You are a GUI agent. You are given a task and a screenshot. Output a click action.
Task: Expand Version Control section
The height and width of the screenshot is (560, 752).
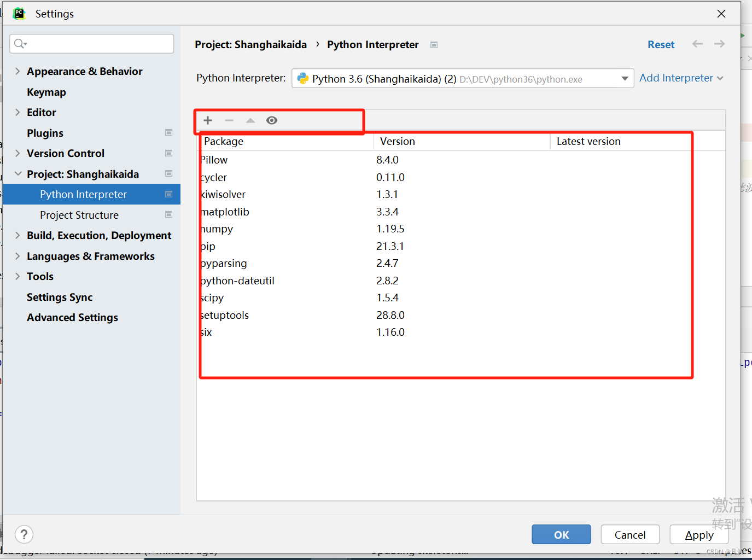click(18, 153)
